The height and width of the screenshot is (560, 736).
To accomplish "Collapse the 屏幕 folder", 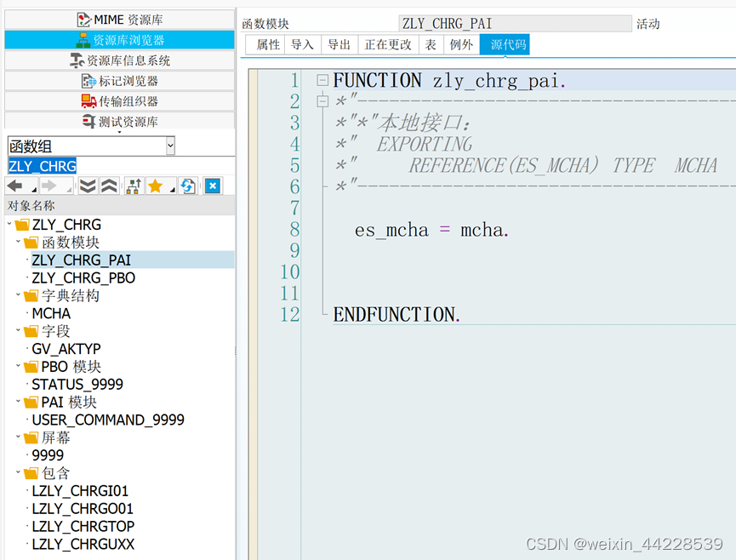I will pos(19,437).
